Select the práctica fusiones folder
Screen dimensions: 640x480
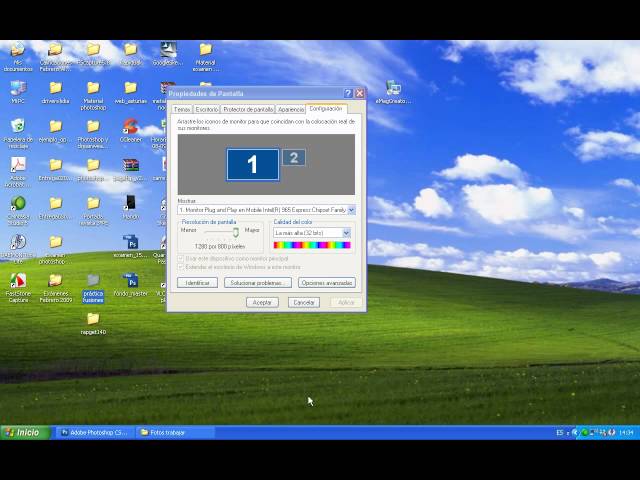(93, 288)
